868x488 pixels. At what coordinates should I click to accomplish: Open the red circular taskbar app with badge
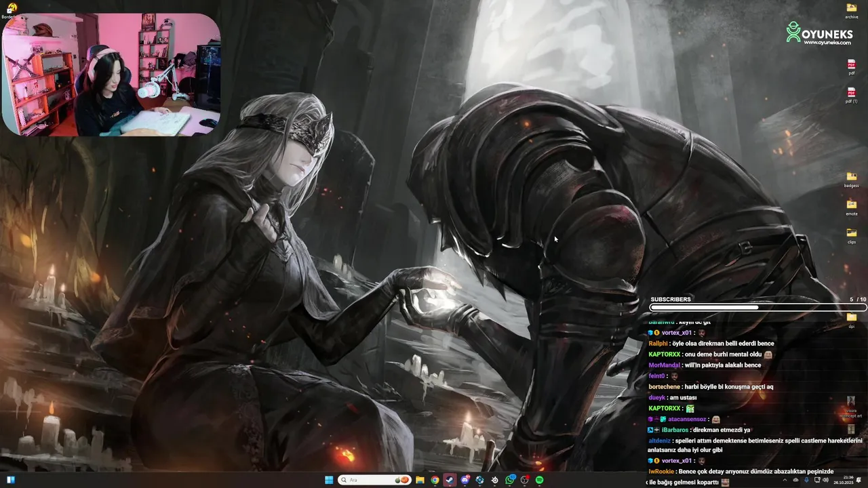[x=525, y=480]
